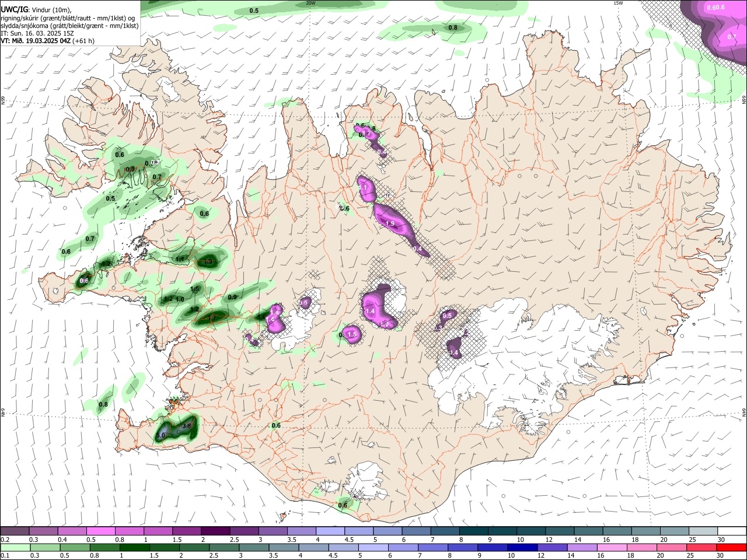
Task: Click the 0.1 label under lower legend row
Action: coord(5,555)
